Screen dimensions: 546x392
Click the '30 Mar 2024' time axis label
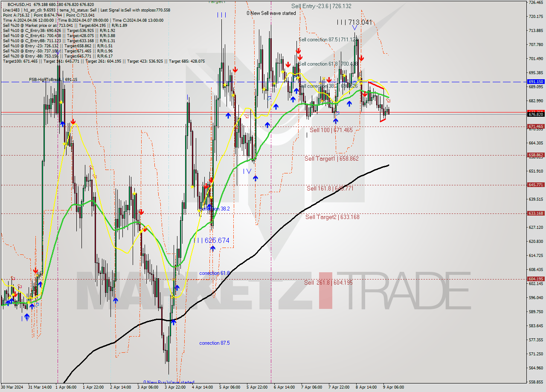pos(12,387)
